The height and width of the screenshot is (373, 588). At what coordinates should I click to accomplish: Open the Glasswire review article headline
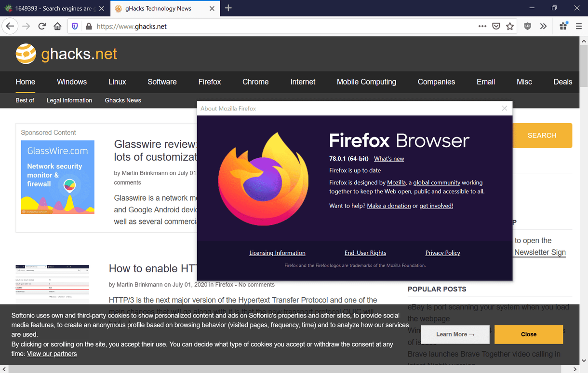pyautogui.click(x=155, y=150)
